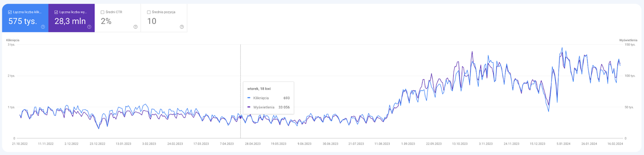Click the right axis title Wyświetlenia
644x155 pixels.
[628, 40]
